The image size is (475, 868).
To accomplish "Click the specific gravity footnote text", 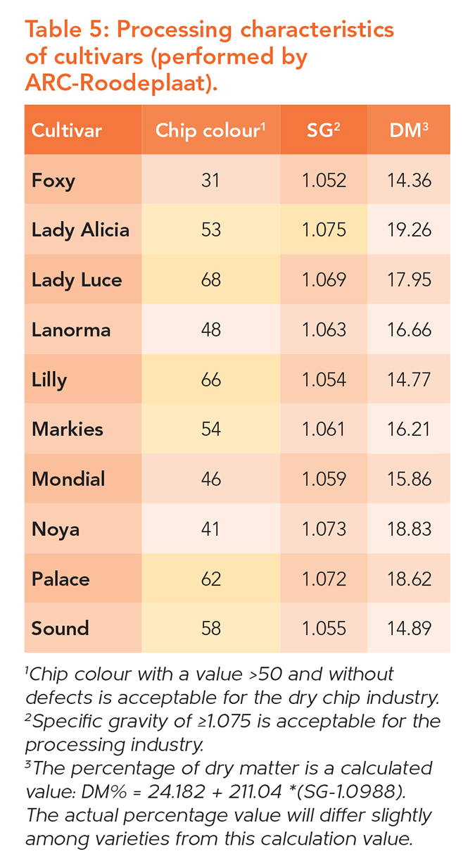I will click(232, 732).
